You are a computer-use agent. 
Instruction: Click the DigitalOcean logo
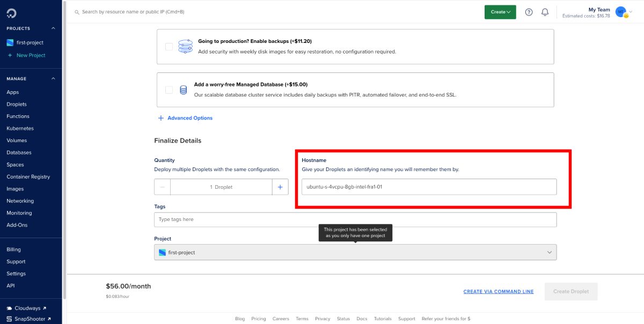click(12, 12)
